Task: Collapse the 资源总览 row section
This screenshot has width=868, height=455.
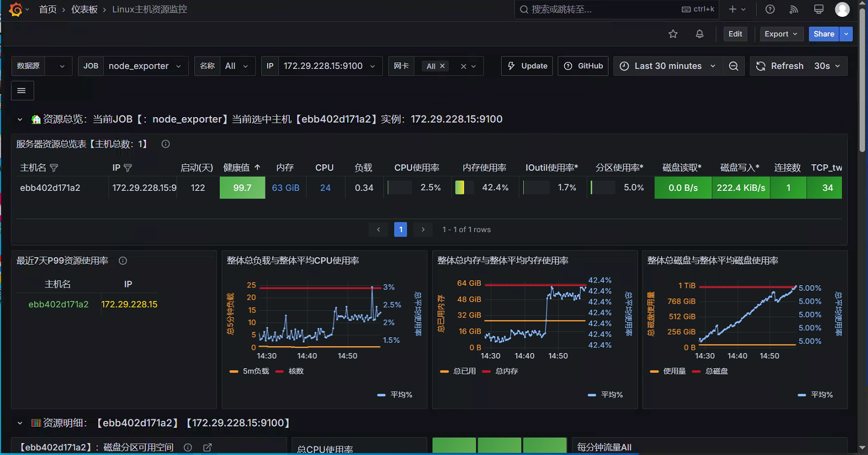Action: pos(20,119)
